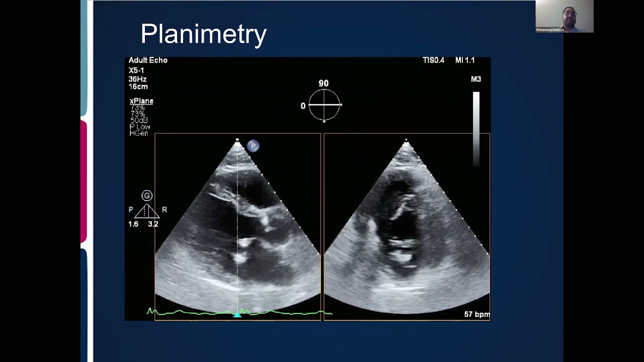644x362 pixels.
Task: Click the MI 1.1 mechanical index value
Action: (465, 60)
